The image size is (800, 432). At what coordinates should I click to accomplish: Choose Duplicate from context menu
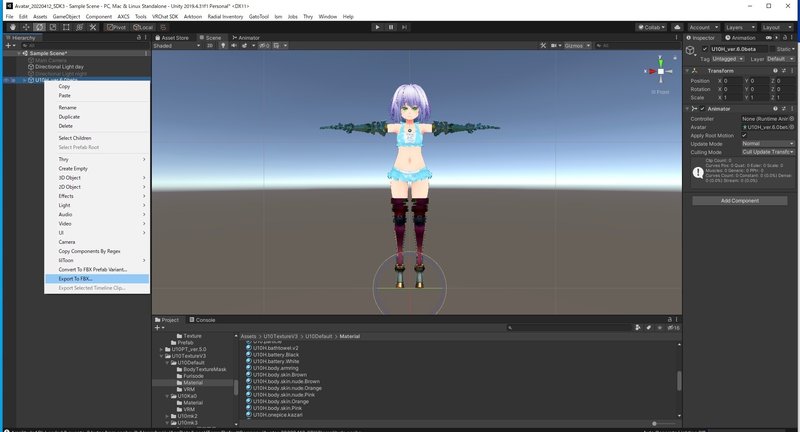(97, 117)
